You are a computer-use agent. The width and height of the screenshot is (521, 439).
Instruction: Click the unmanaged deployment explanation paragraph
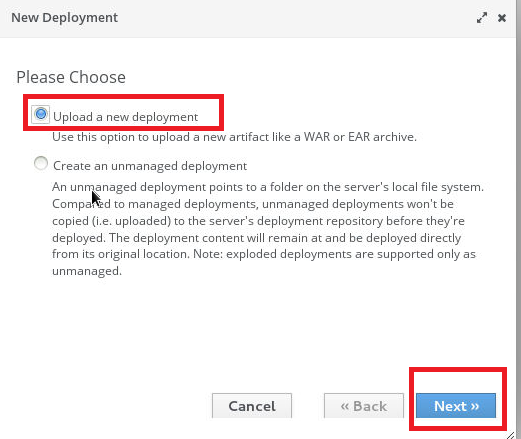pos(268,229)
